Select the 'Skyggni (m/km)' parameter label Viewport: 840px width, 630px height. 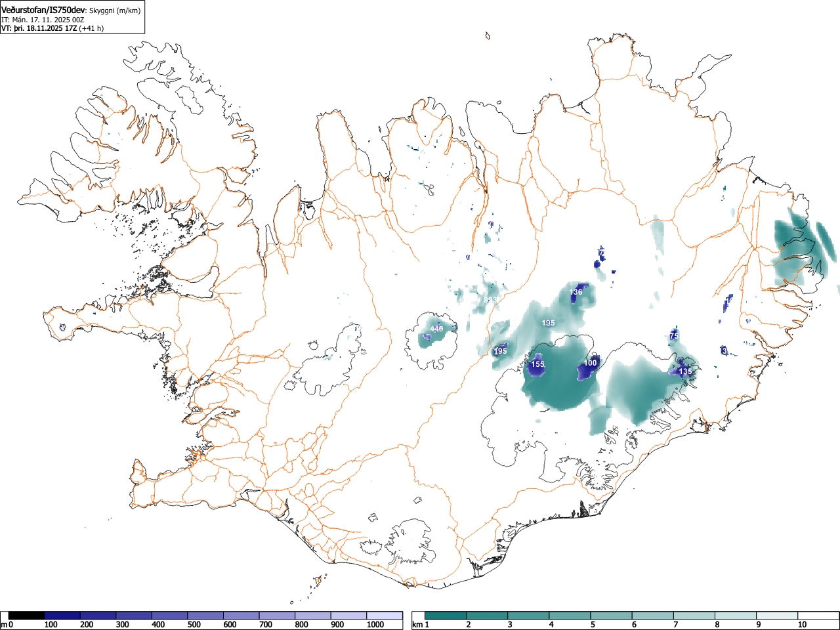115,11
